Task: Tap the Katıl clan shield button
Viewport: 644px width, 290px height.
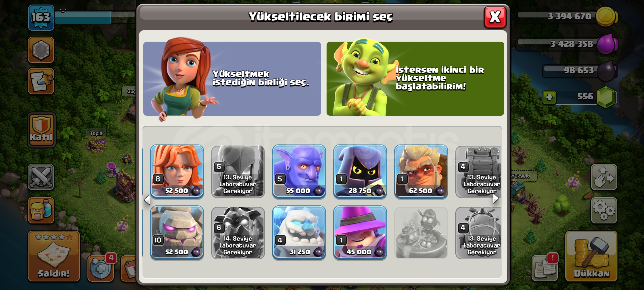Action: [x=41, y=130]
